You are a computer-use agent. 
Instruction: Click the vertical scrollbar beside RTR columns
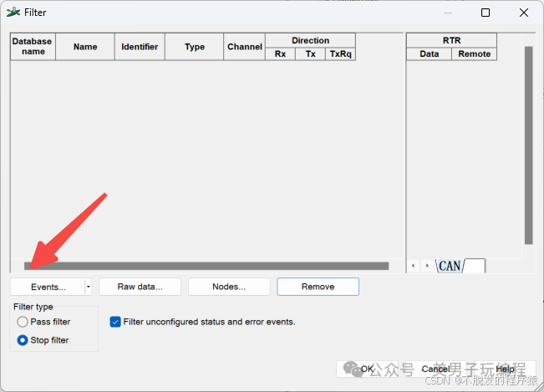coord(529,145)
